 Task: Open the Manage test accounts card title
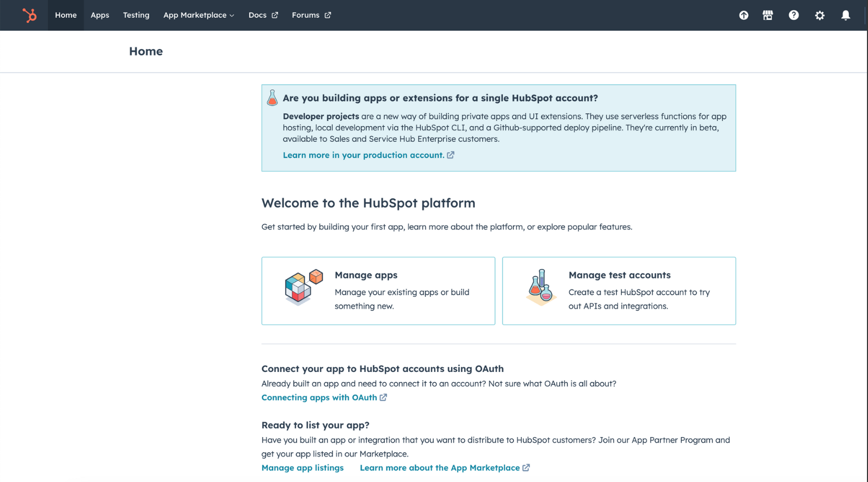click(619, 275)
